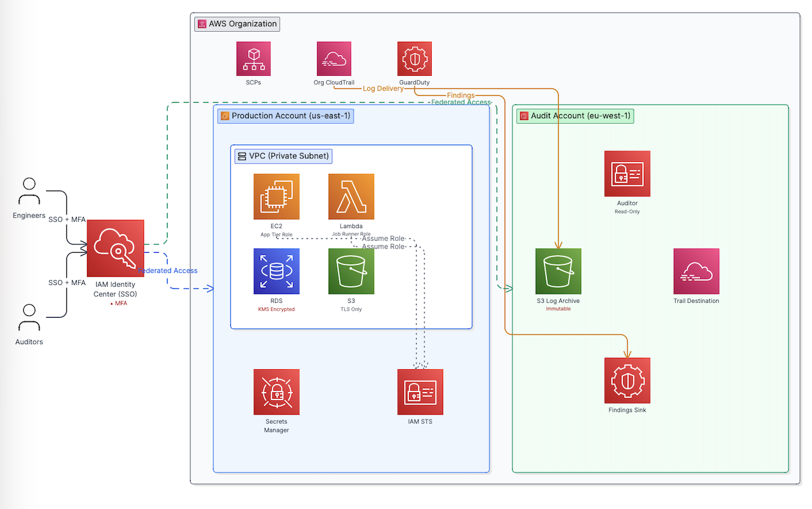Select the VPC (Private Subnet) label
The width and height of the screenshot is (812, 509).
click(289, 157)
